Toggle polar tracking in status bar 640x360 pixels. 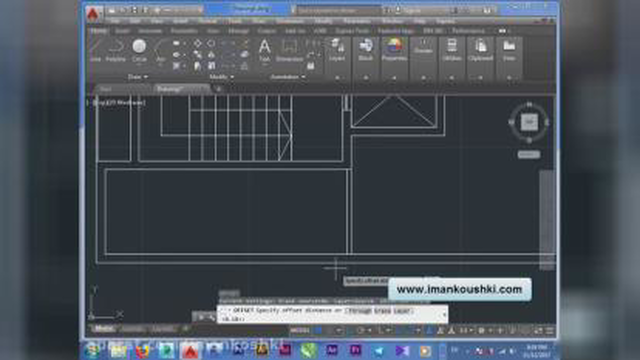(360, 330)
